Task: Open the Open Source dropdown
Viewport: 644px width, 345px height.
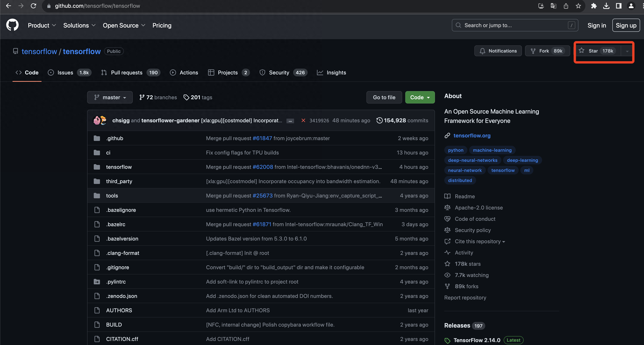Action: (x=124, y=25)
